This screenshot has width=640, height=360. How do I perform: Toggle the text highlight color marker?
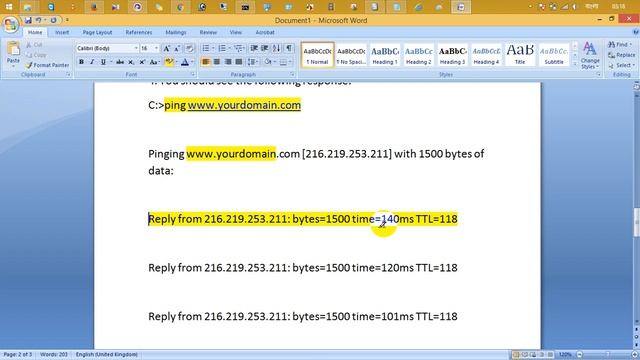(x=168, y=62)
